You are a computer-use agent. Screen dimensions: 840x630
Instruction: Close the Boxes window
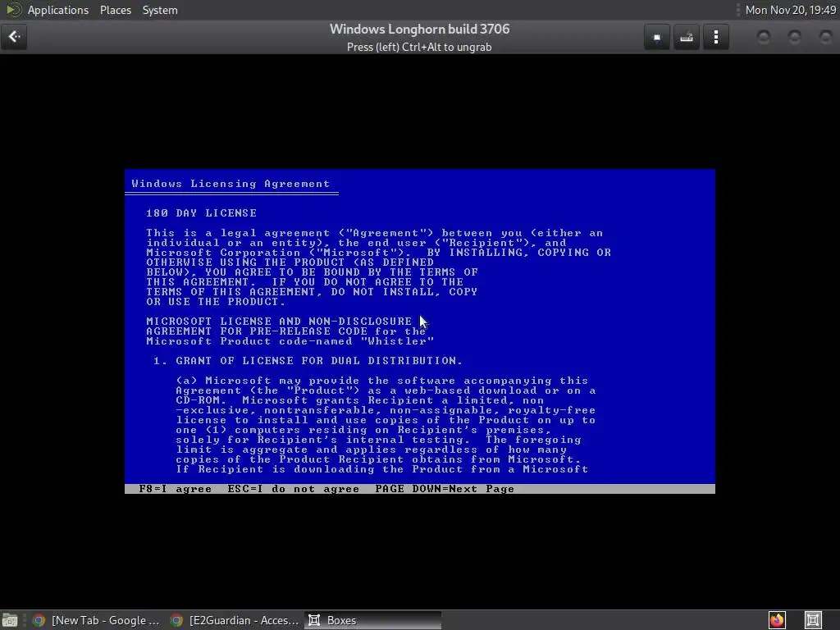825,37
